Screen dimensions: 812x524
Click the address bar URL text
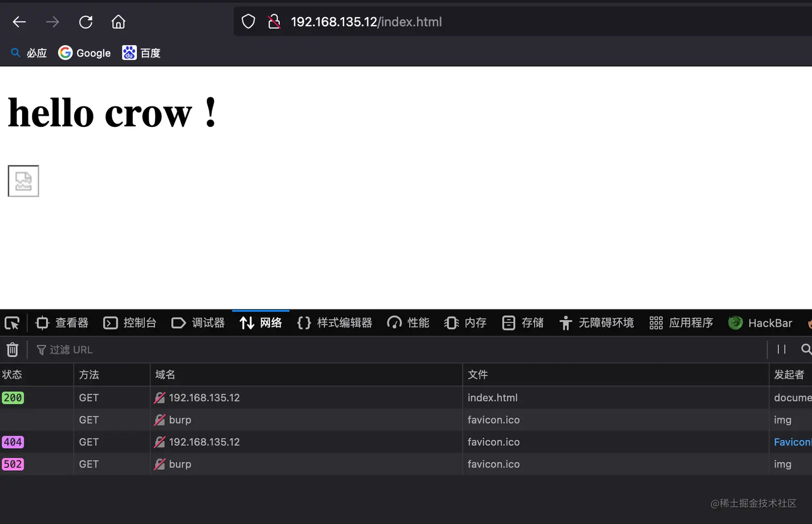coord(366,21)
